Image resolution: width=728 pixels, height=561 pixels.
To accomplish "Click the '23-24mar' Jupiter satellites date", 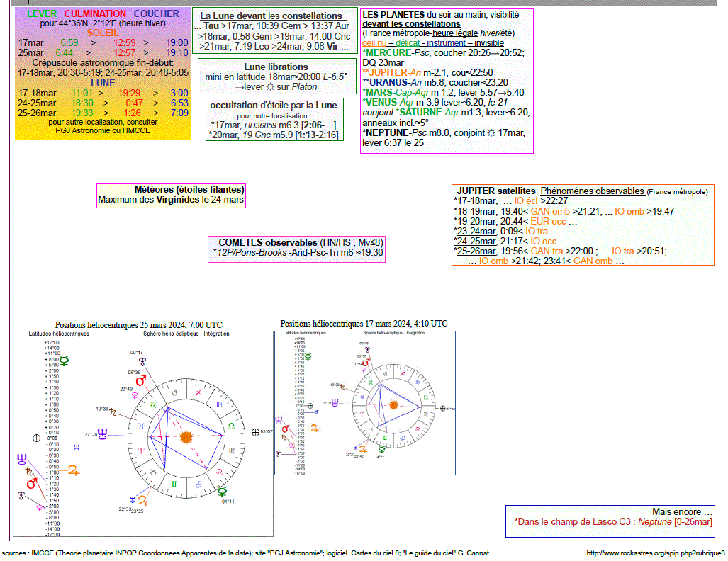I will coord(477,231).
